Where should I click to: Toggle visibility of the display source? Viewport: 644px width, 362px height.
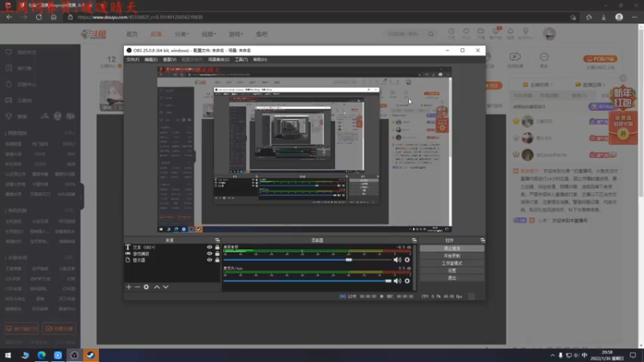point(209,260)
